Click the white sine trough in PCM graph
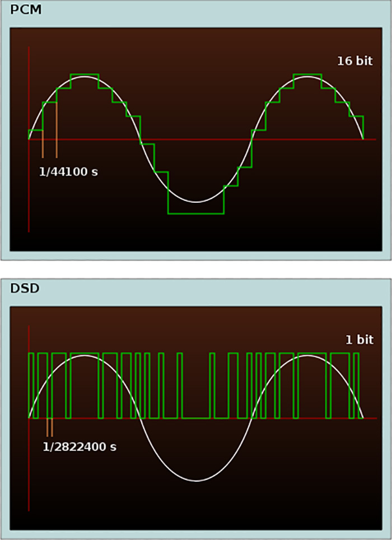Screen dimensions: 392x540 pos(196,202)
